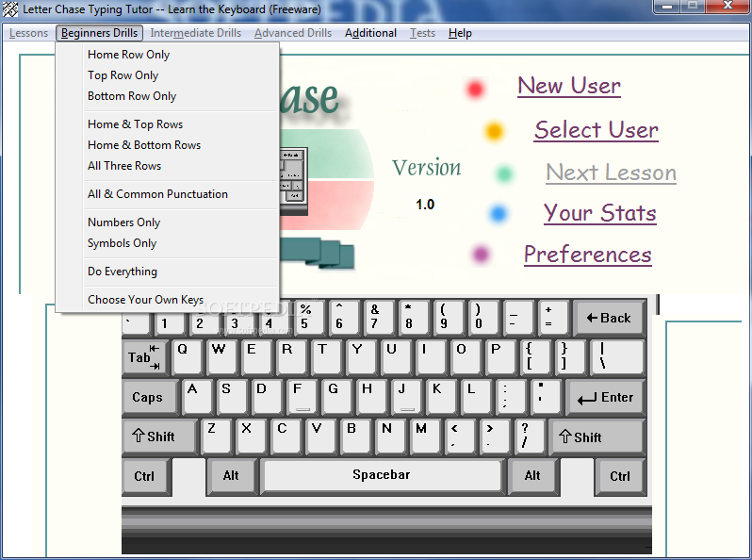752x560 pixels.
Task: Click the Z key on the keyboard
Action: (x=216, y=436)
